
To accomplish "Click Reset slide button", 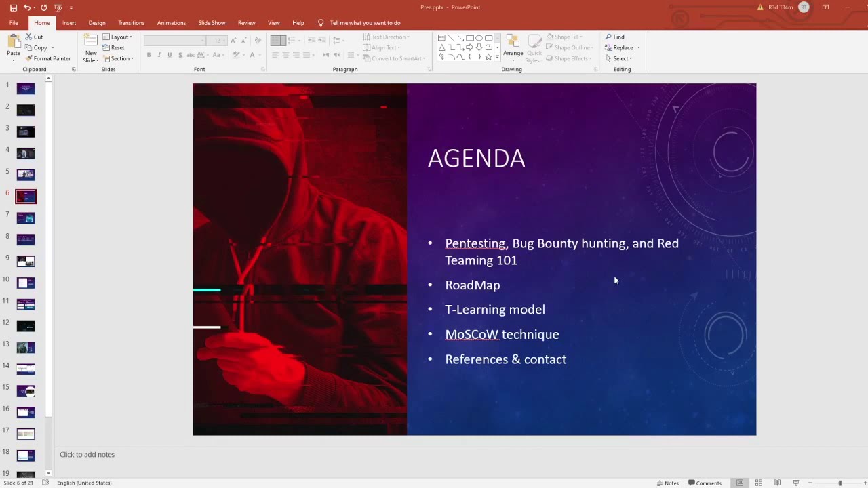I will 114,47.
